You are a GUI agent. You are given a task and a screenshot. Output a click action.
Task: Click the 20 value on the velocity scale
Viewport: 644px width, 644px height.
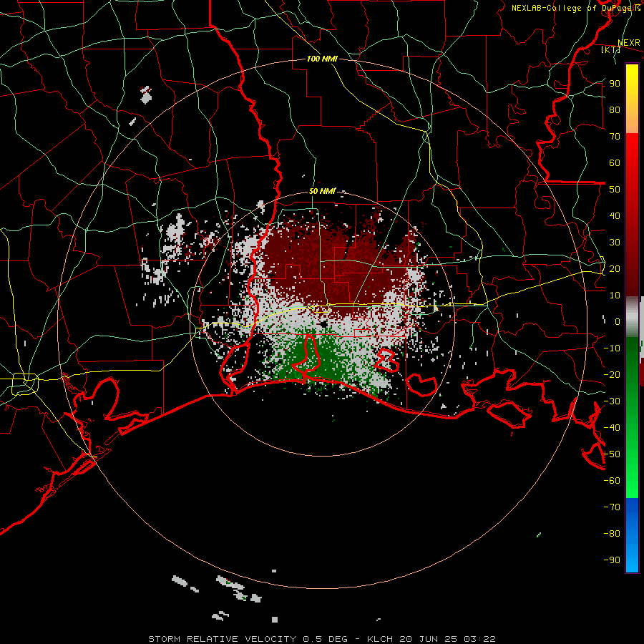click(615, 269)
